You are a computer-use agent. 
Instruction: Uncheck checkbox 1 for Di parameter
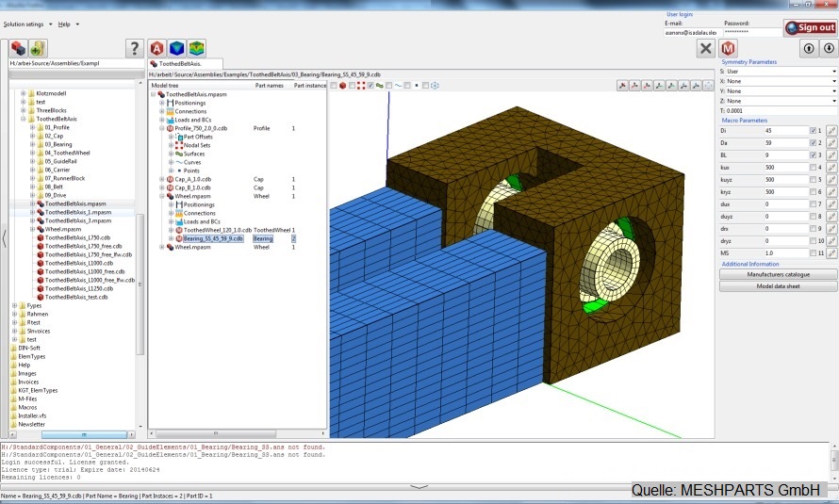(814, 130)
